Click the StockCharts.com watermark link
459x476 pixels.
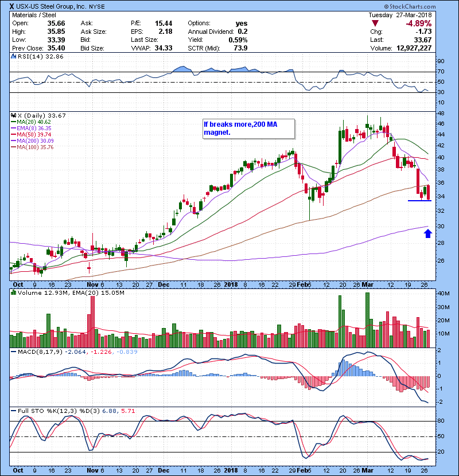pyautogui.click(x=410, y=6)
